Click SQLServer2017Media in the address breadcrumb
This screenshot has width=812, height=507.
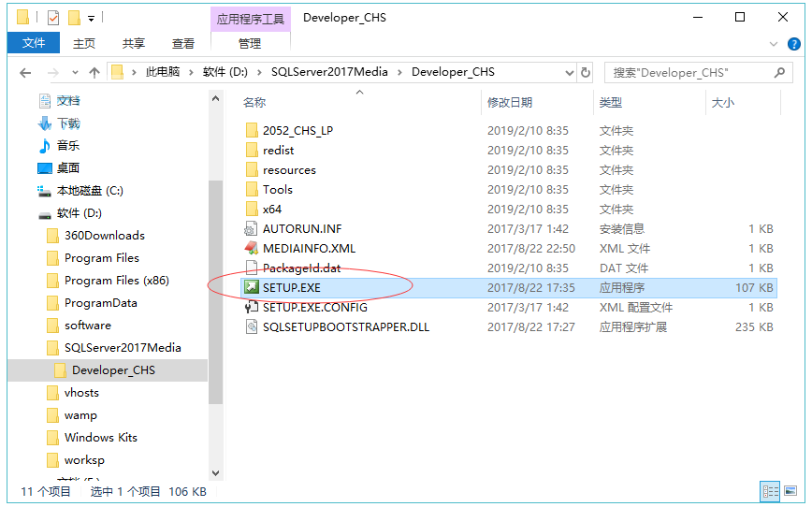pos(329,72)
